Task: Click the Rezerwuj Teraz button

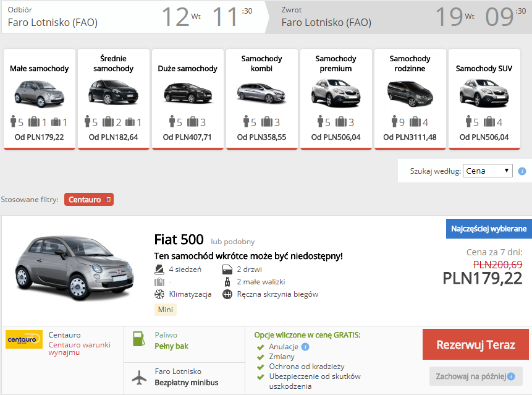Action: 475,344
